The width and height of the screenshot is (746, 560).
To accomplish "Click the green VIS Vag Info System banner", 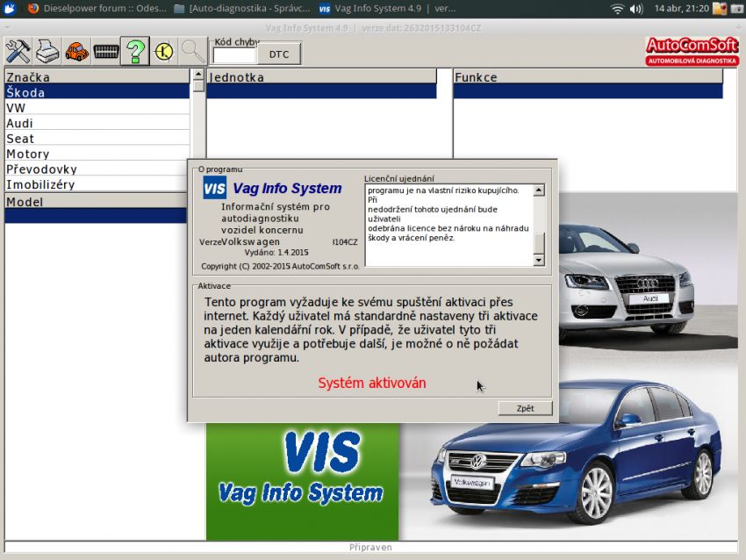I will (303, 480).
